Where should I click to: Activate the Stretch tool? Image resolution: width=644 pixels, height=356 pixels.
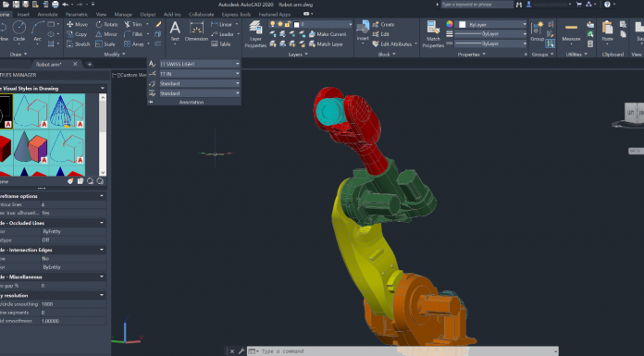coord(78,44)
